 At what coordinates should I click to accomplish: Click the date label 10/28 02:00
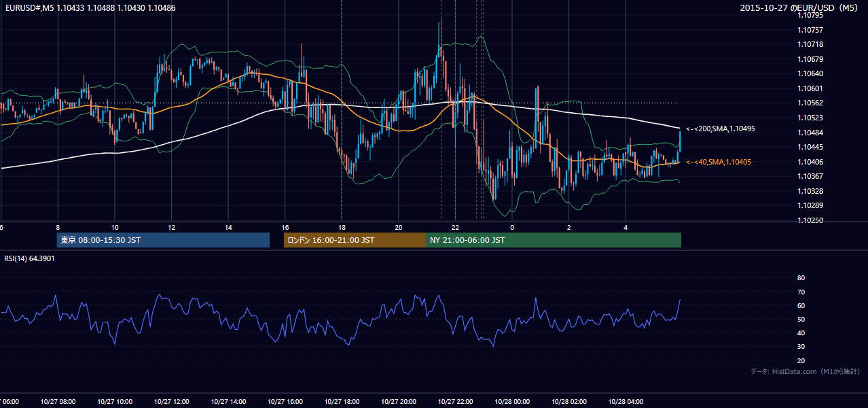point(568,402)
